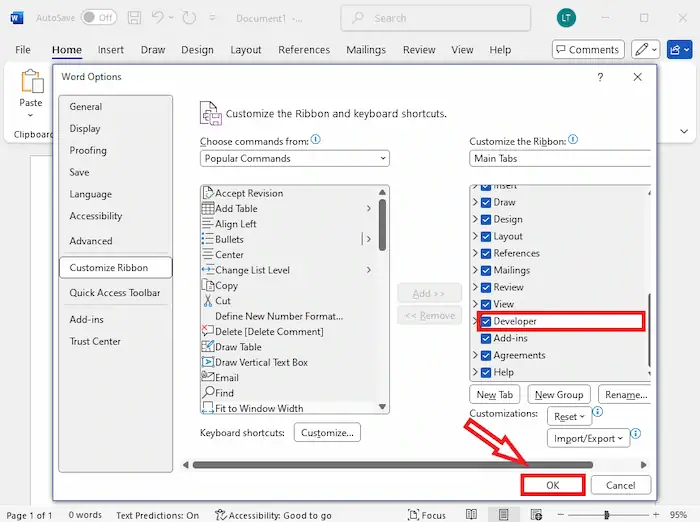Open the Proofing options category
700x522 pixels.
tap(88, 151)
